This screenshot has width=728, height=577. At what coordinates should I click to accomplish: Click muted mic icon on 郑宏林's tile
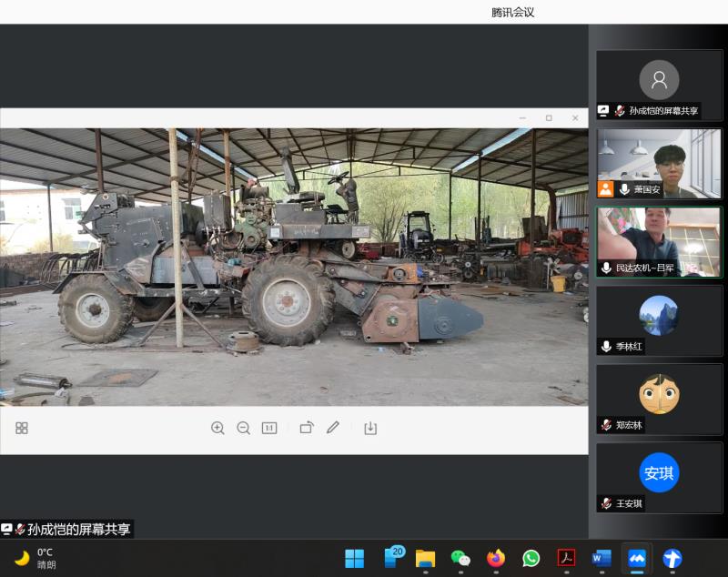pos(606,425)
